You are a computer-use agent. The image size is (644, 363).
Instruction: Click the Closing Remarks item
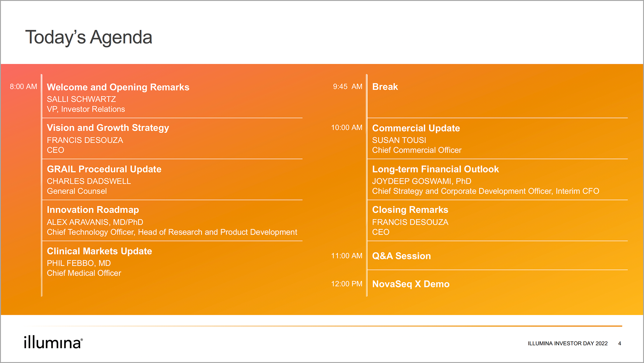click(x=410, y=210)
